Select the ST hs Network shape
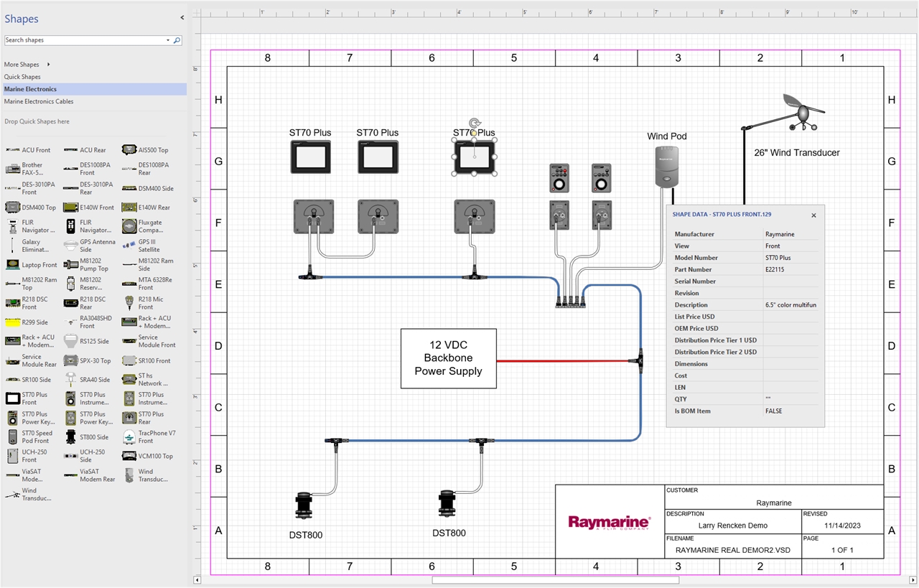 coord(144,380)
